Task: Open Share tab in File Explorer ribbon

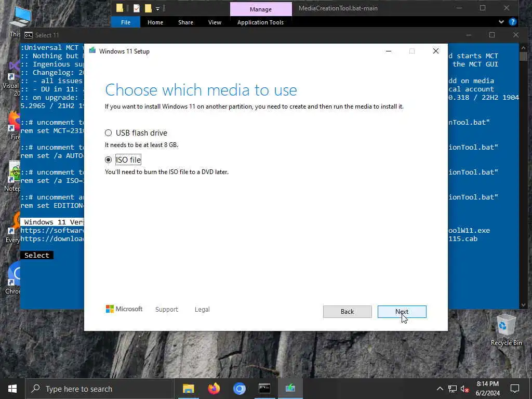Action: coord(185,22)
